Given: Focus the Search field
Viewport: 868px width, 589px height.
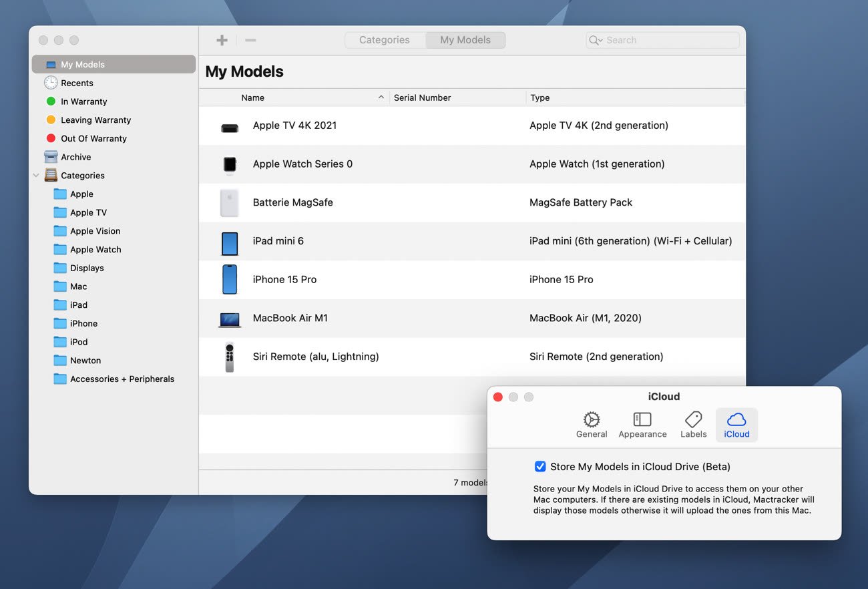Looking at the screenshot, I should tap(662, 40).
